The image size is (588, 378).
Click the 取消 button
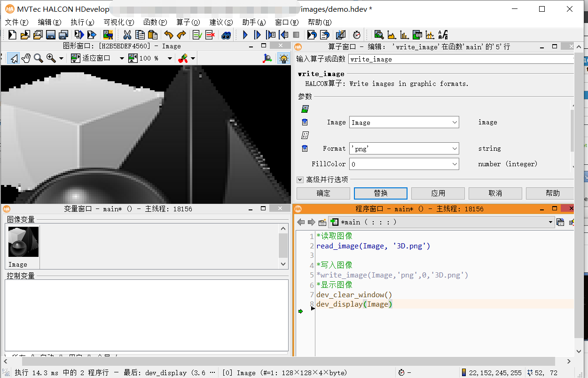tap(495, 193)
